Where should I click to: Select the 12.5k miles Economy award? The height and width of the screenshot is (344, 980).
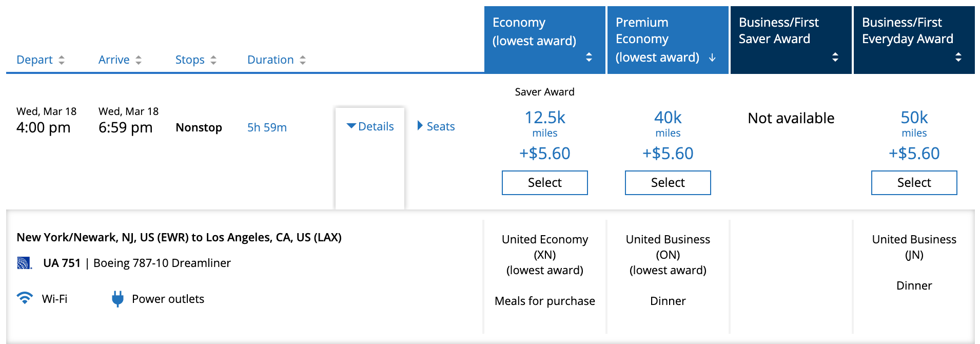tap(545, 183)
